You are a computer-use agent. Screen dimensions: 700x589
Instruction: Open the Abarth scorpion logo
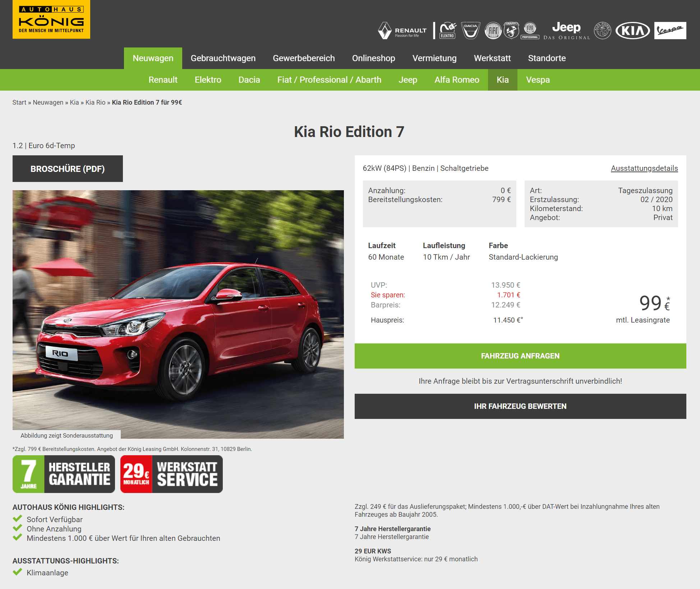[x=511, y=31]
